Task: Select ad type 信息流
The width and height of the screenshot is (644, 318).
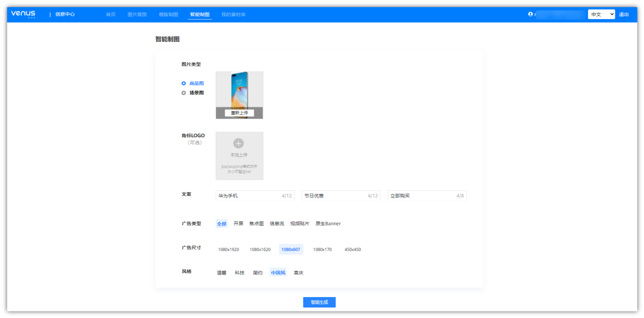Action: coord(277,224)
